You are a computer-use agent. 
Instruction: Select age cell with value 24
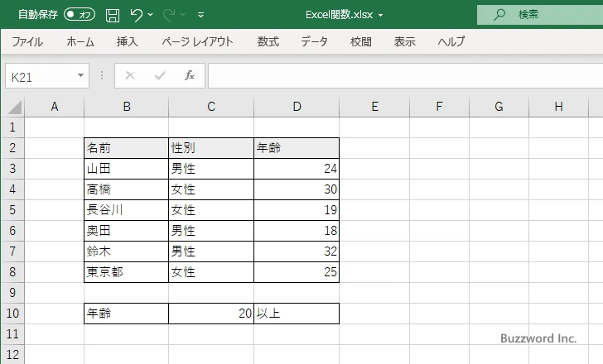coord(297,169)
